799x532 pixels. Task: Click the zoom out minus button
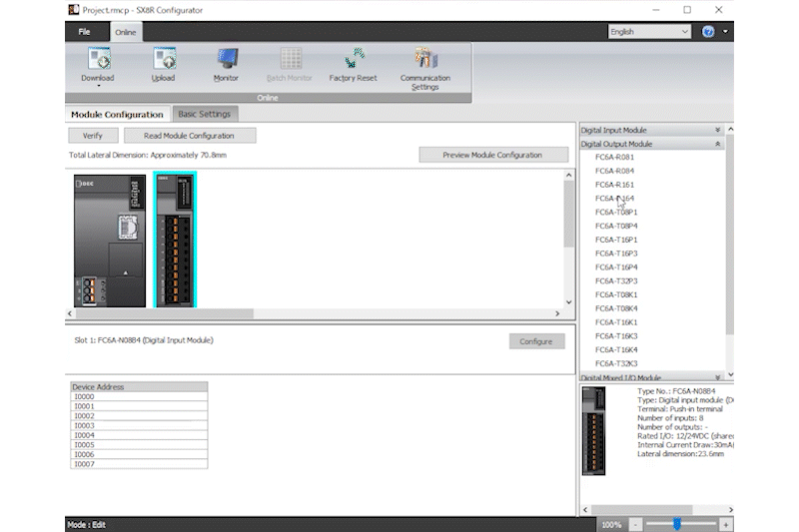click(x=635, y=524)
